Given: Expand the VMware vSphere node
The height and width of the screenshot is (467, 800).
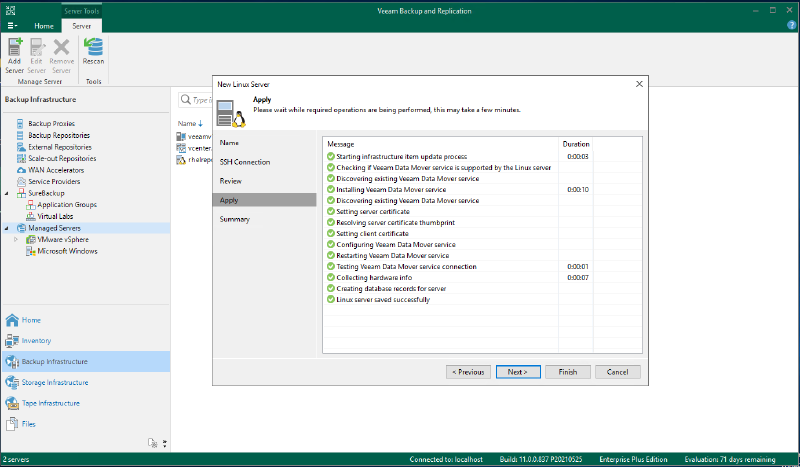Looking at the screenshot, I should click(x=16, y=239).
